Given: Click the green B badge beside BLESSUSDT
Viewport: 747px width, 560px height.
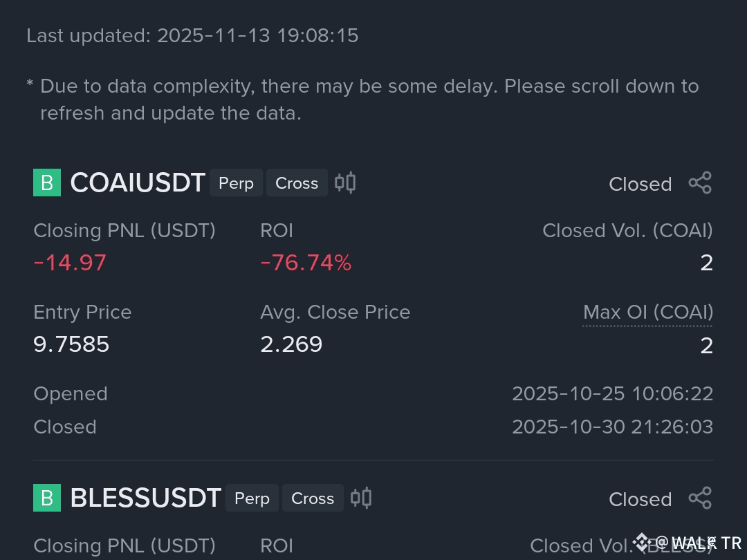Looking at the screenshot, I should coord(47,498).
